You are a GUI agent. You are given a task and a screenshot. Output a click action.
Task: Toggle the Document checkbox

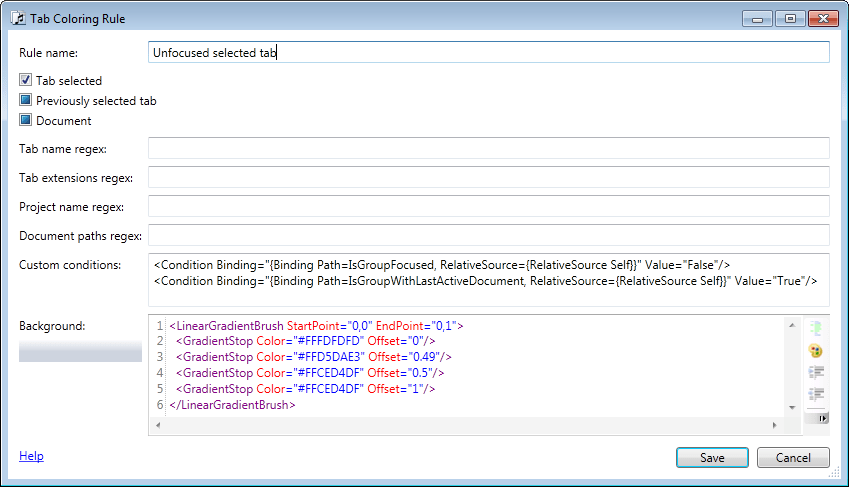tap(26, 120)
